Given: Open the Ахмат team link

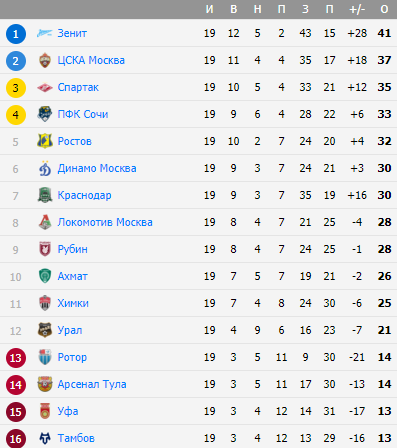Looking at the screenshot, I should (72, 276).
